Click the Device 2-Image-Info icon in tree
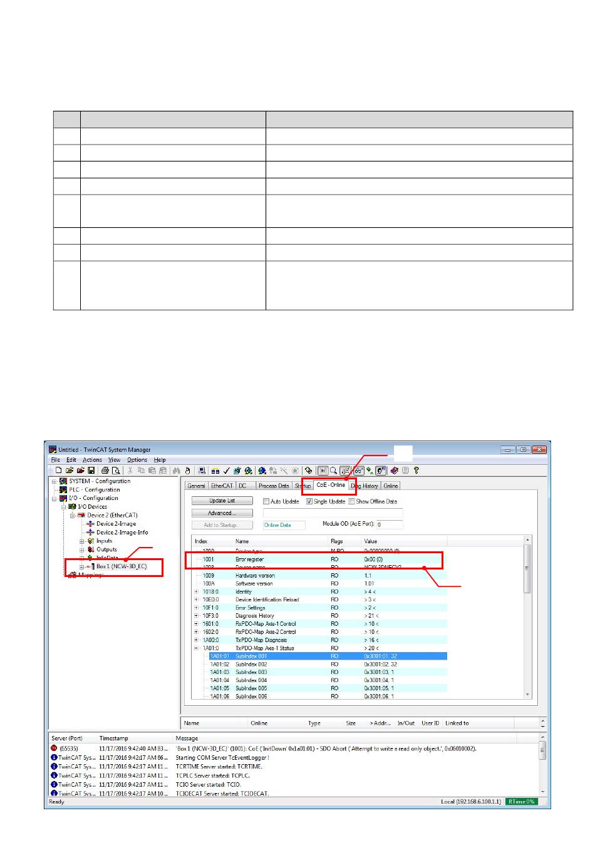 90,533
